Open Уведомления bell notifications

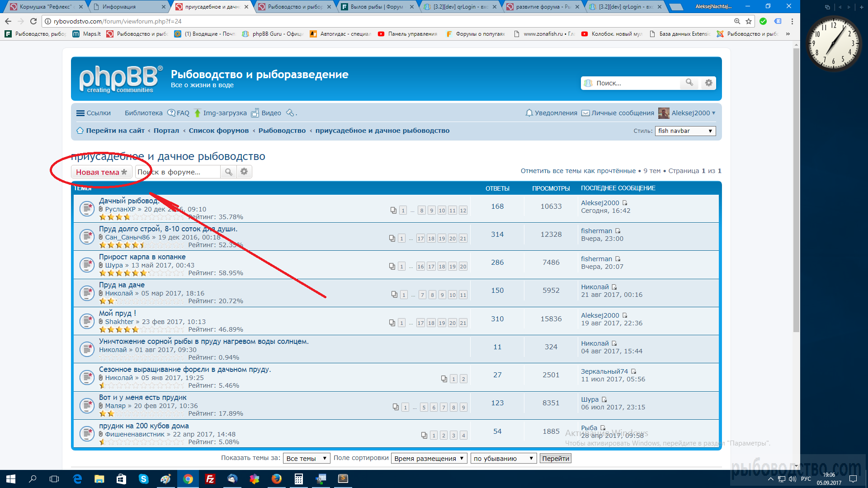coord(551,113)
